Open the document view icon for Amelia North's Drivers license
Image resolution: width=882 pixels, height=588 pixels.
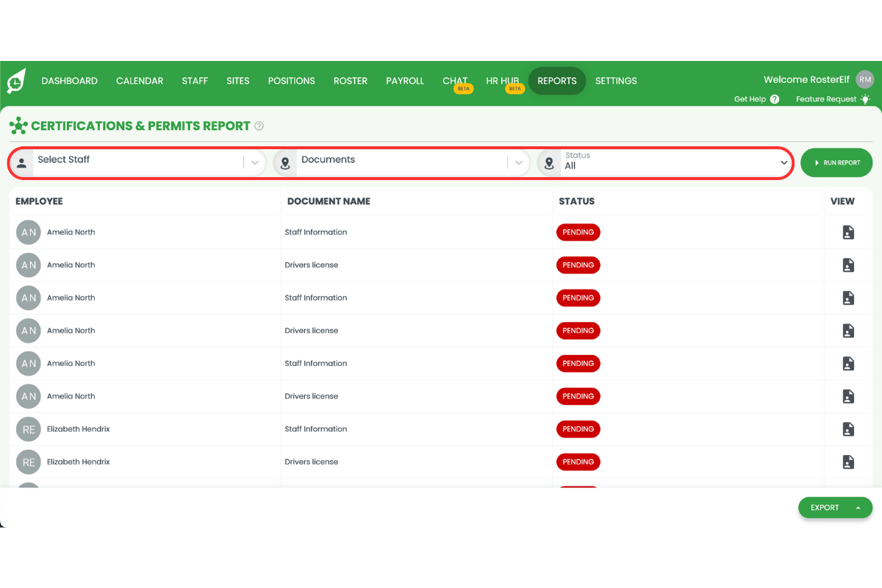pyautogui.click(x=848, y=265)
